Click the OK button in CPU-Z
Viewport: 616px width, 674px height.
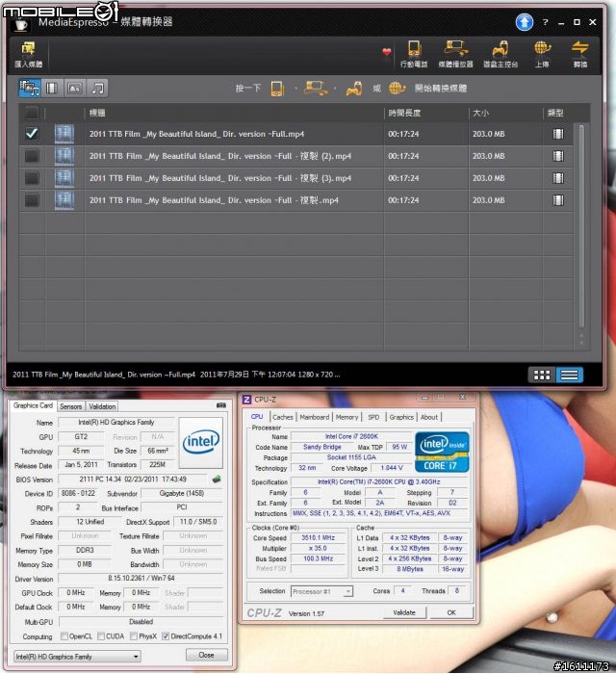click(x=451, y=612)
